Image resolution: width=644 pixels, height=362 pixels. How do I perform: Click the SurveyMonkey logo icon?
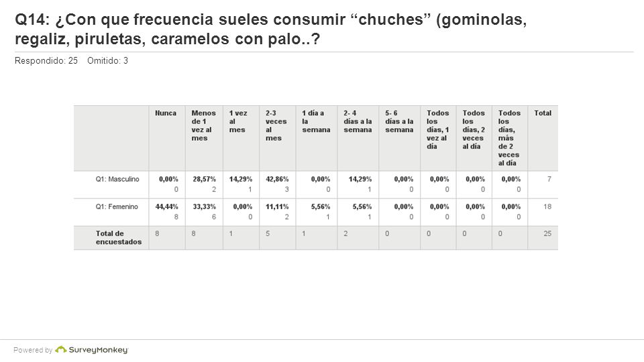(61, 350)
